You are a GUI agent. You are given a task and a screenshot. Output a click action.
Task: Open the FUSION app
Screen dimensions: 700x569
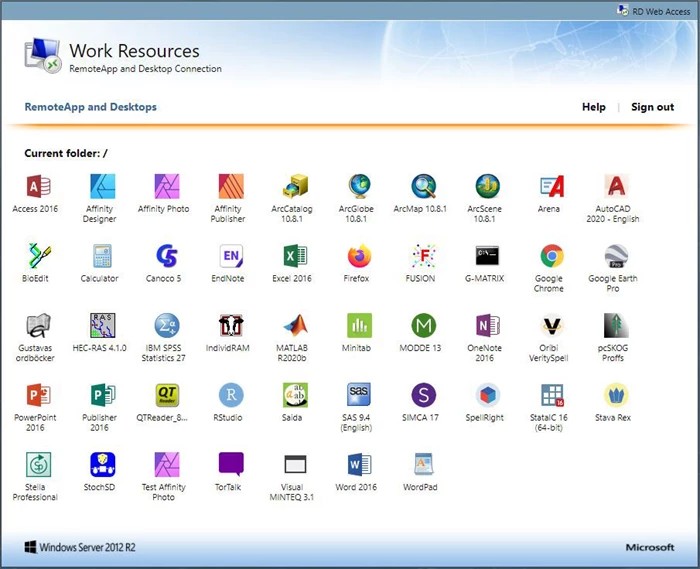(x=423, y=256)
